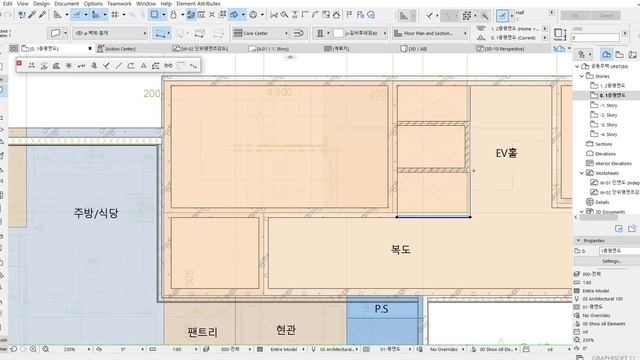The height and width of the screenshot is (360, 640).
Task: Open the Design menu
Action: coord(41,4)
